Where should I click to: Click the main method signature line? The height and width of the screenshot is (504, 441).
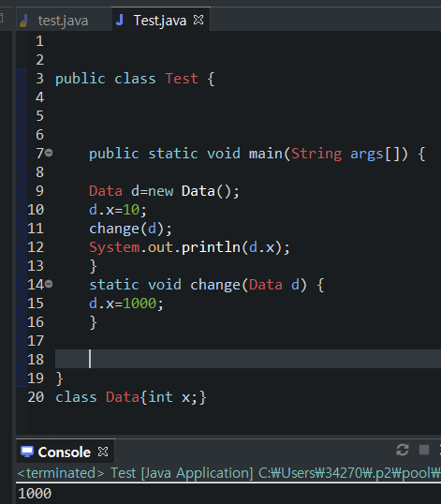coord(257,154)
